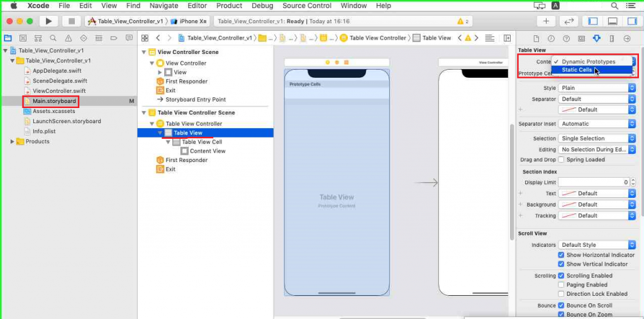
Task: Choose Dynamic Prototypes in Content menu
Action: 591,62
